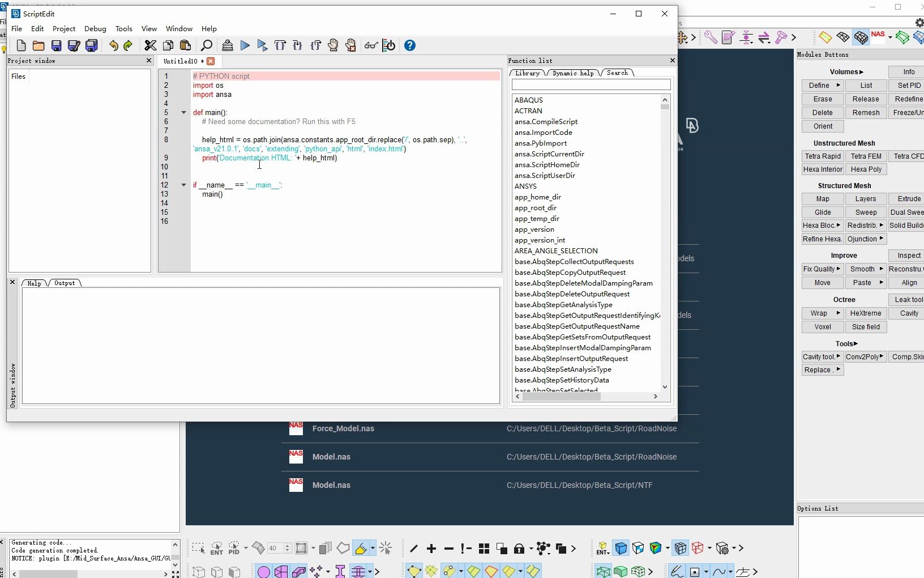
Task: Remove breakpoints with crossed hand icon
Action: pos(350,45)
